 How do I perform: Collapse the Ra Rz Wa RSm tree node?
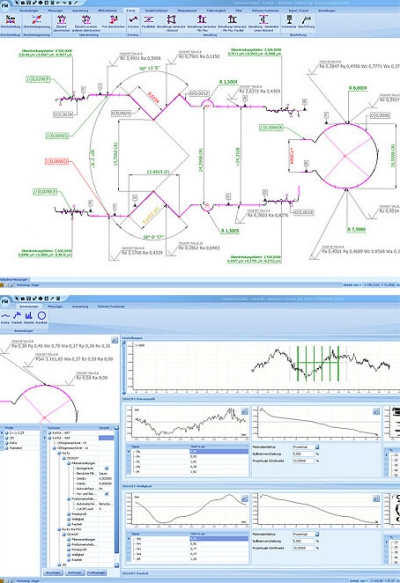[59, 529]
